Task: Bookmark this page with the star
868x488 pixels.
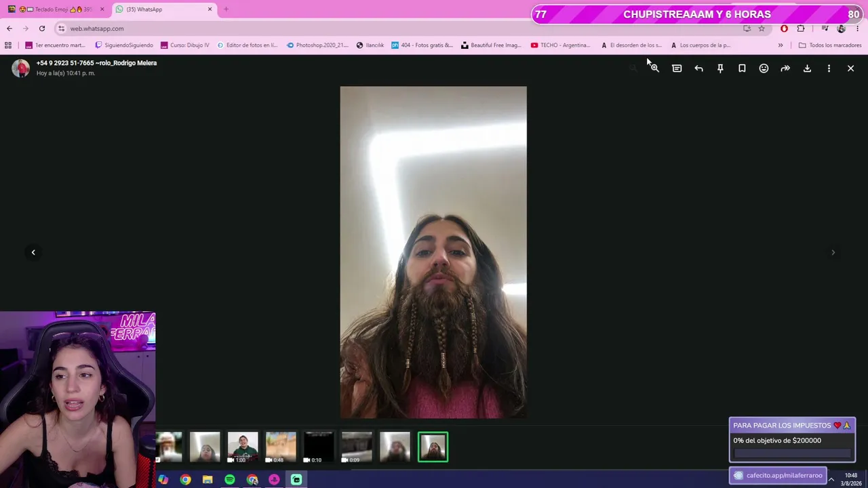Action: point(762,28)
